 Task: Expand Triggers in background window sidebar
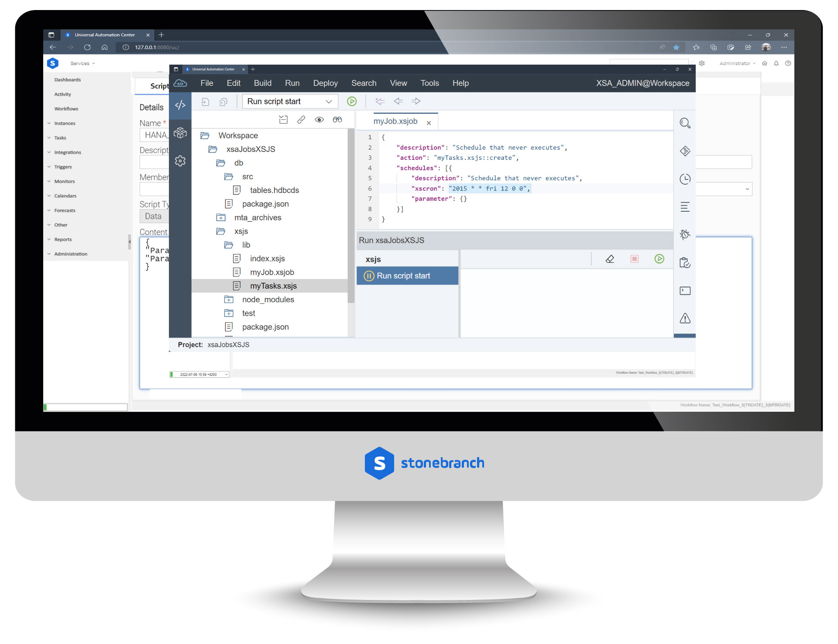tap(62, 167)
